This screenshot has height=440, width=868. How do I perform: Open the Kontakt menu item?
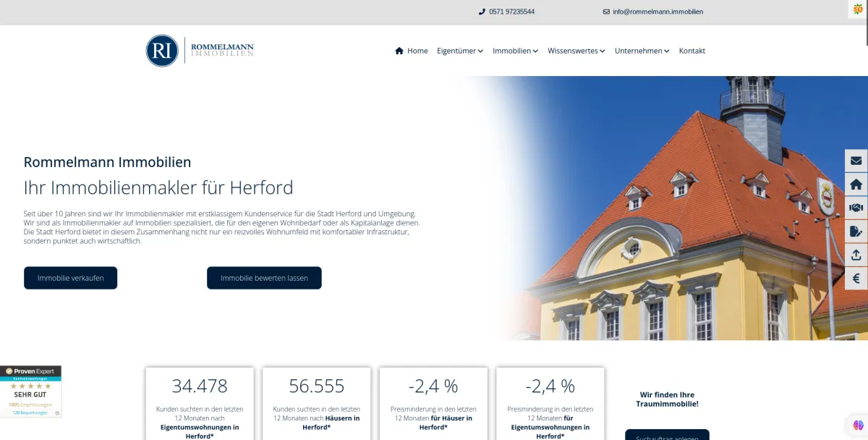[692, 51]
